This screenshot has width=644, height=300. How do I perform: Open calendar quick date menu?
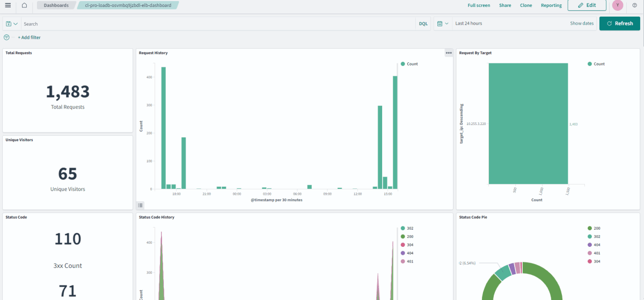(440, 24)
